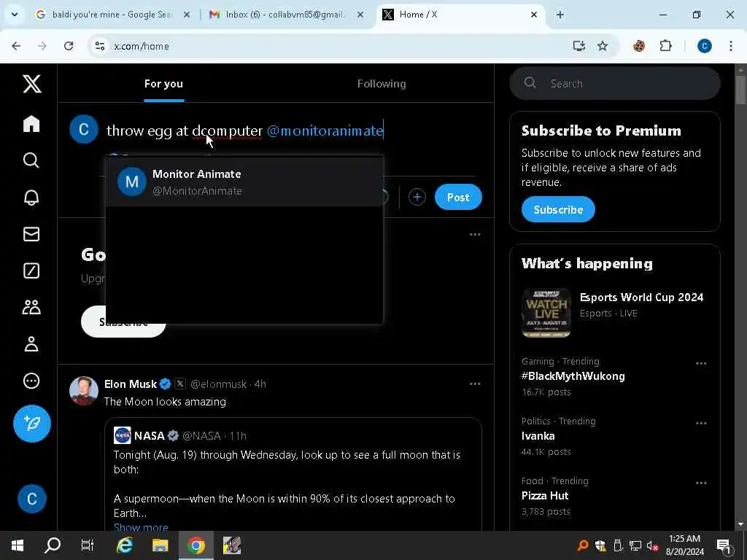
Task: Open Task View on taskbar
Action: (88, 545)
